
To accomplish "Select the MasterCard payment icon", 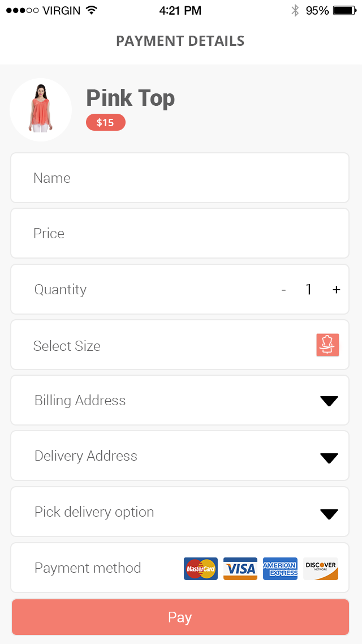I will 201,569.
